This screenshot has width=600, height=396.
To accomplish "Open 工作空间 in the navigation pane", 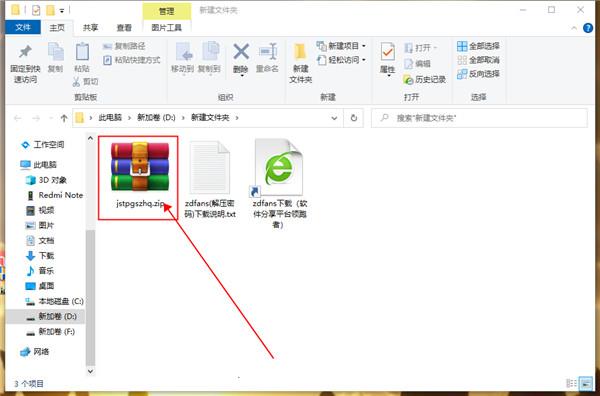I will [x=42, y=145].
